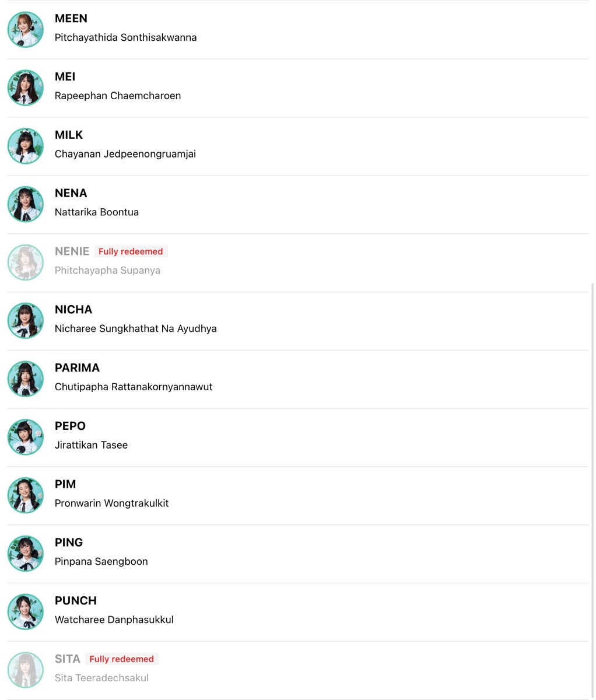Tap PING's avatar picture
Image resolution: width=596 pixels, height=700 pixels.
(26, 554)
